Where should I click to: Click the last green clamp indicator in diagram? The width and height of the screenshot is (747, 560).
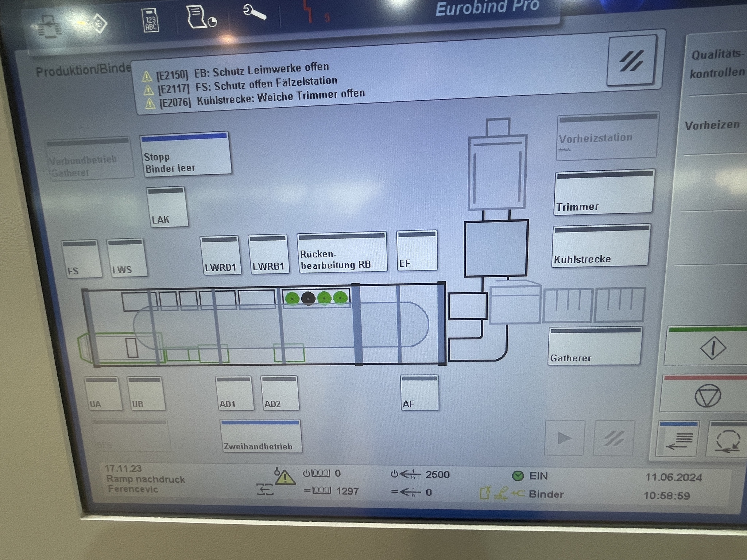[x=341, y=297]
